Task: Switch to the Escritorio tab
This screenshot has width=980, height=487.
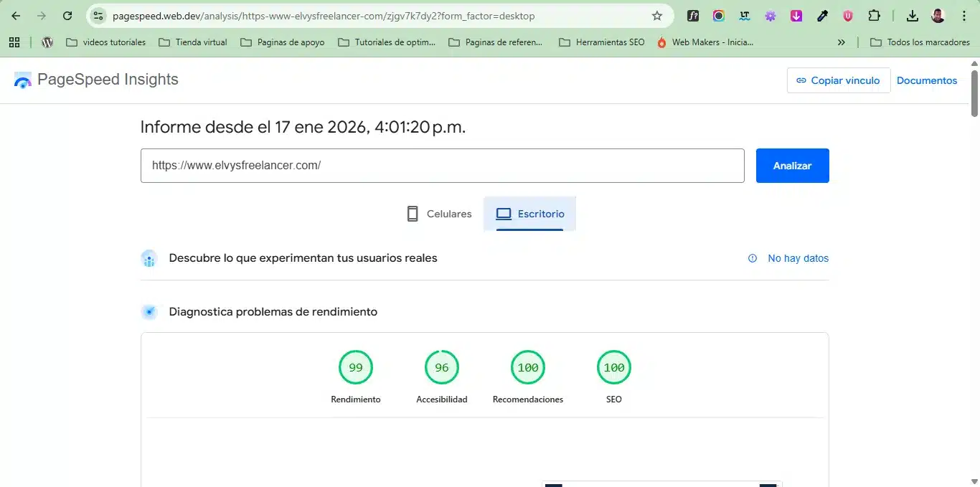Action: (529, 213)
